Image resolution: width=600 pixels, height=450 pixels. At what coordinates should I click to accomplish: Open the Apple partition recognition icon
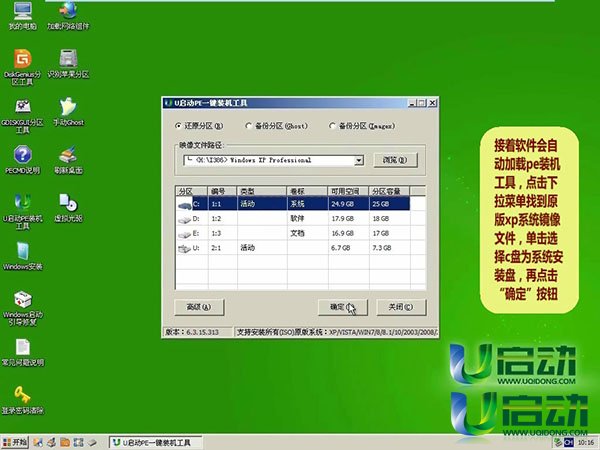68,64
